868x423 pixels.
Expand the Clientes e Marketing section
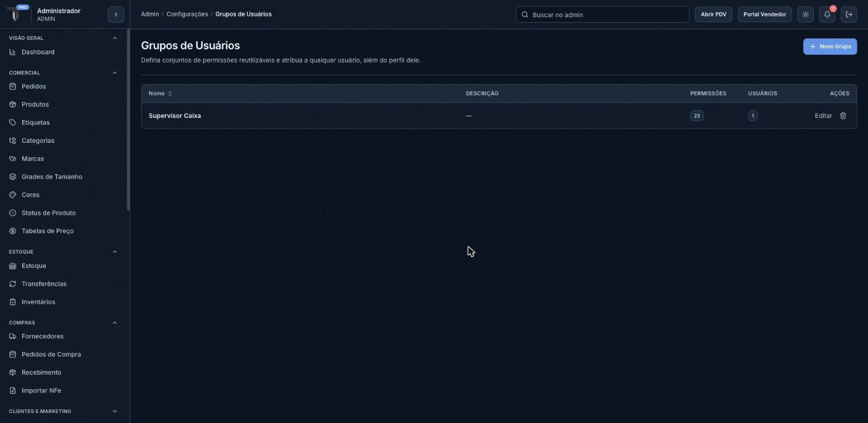(115, 411)
